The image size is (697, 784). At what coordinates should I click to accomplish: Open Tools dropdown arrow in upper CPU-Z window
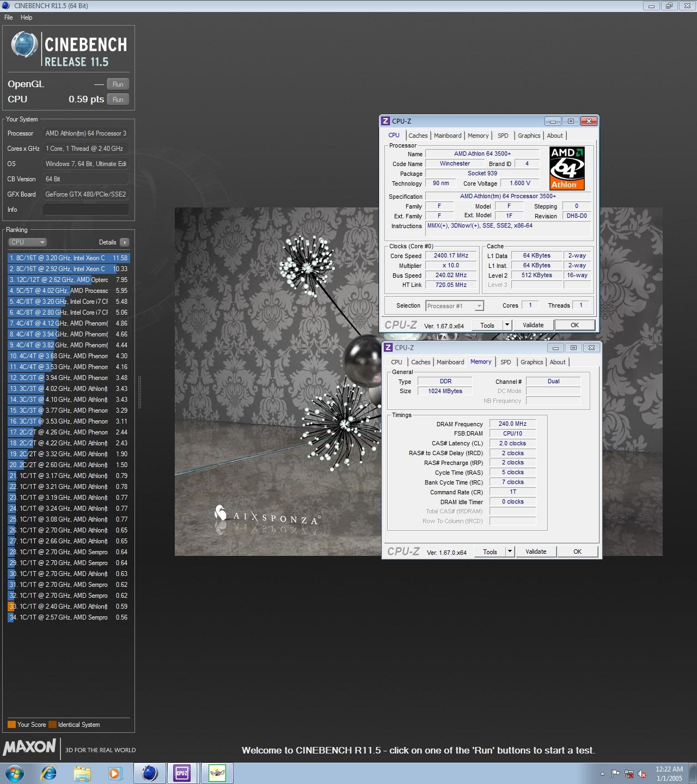(507, 325)
